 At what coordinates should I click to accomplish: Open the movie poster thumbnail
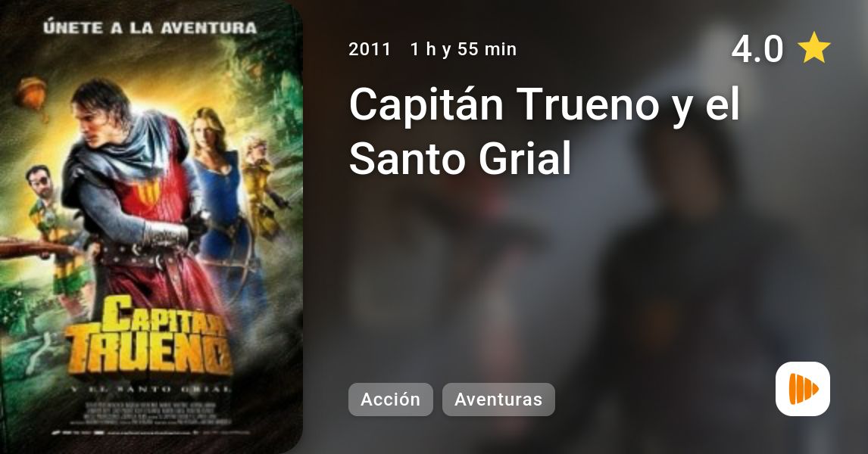pos(151,227)
